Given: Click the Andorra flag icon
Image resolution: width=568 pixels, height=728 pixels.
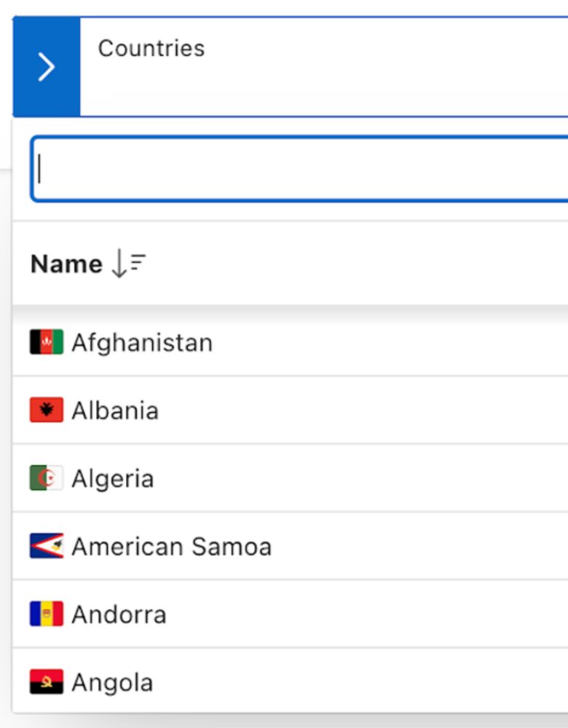Looking at the screenshot, I should (x=47, y=613).
